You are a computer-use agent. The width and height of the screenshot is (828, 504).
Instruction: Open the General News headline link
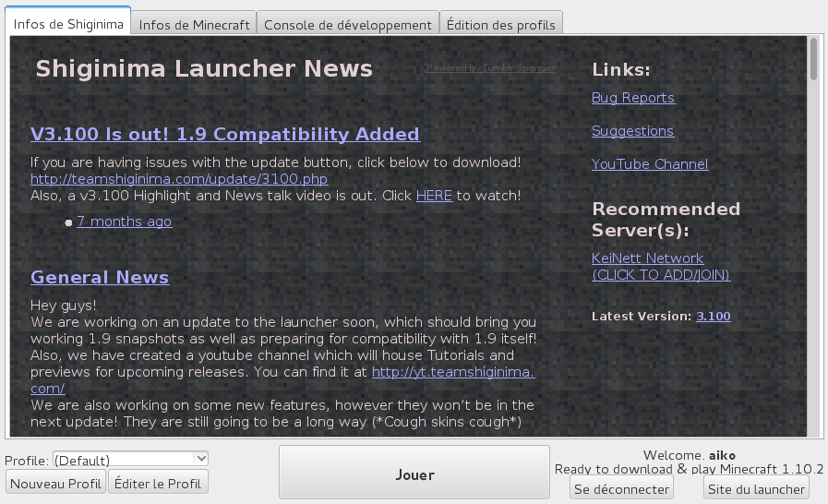click(100, 277)
